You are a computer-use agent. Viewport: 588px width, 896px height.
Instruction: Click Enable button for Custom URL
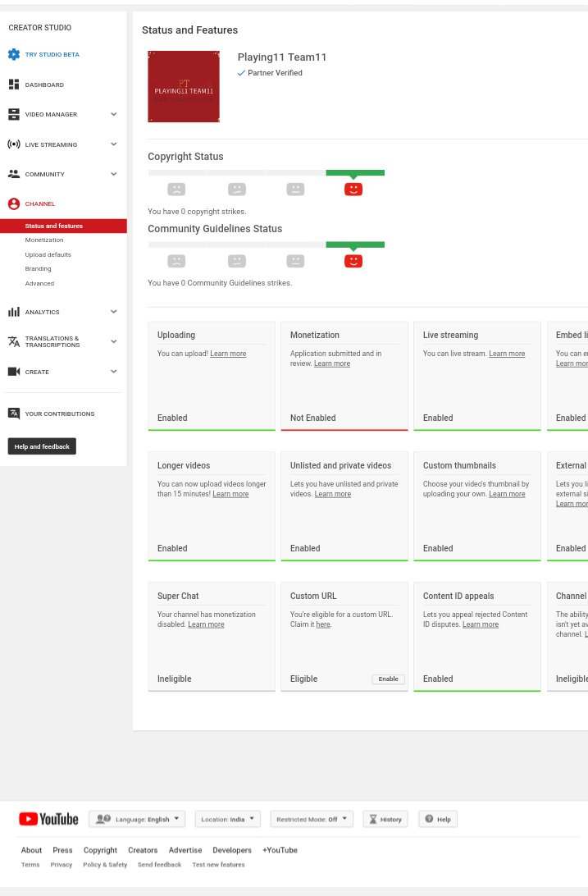point(388,679)
